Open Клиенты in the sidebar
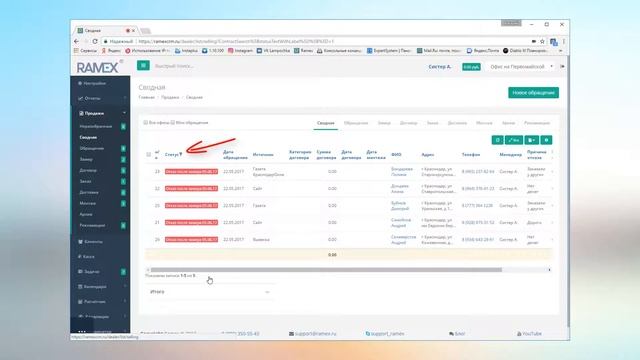640x360 pixels. tap(90, 242)
